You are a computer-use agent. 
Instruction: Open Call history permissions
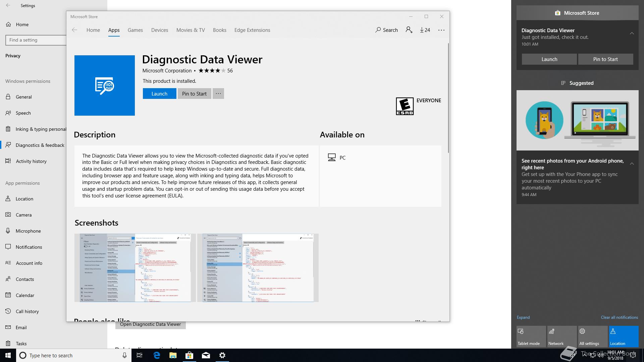pyautogui.click(x=33, y=311)
